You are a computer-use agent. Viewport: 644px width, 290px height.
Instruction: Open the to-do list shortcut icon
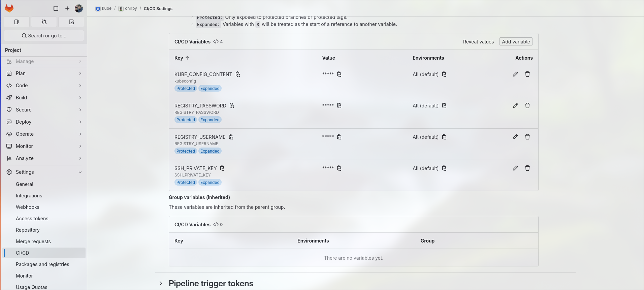click(x=71, y=22)
